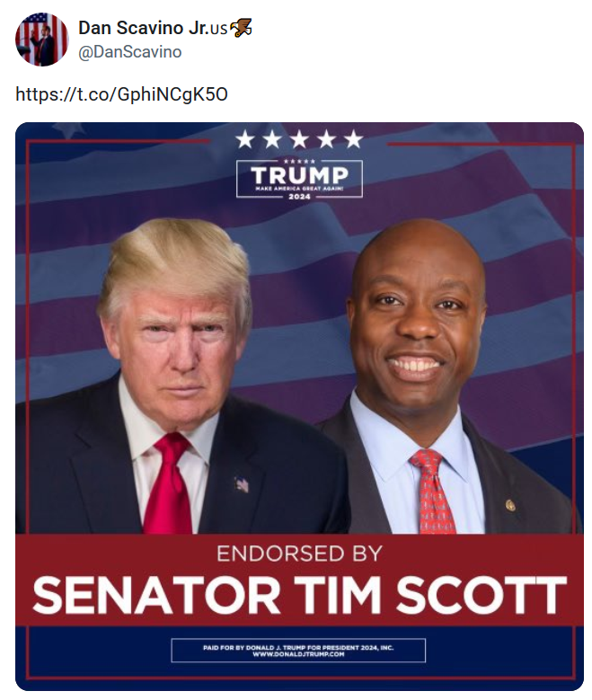Click the American flag lapel pin

point(242,484)
